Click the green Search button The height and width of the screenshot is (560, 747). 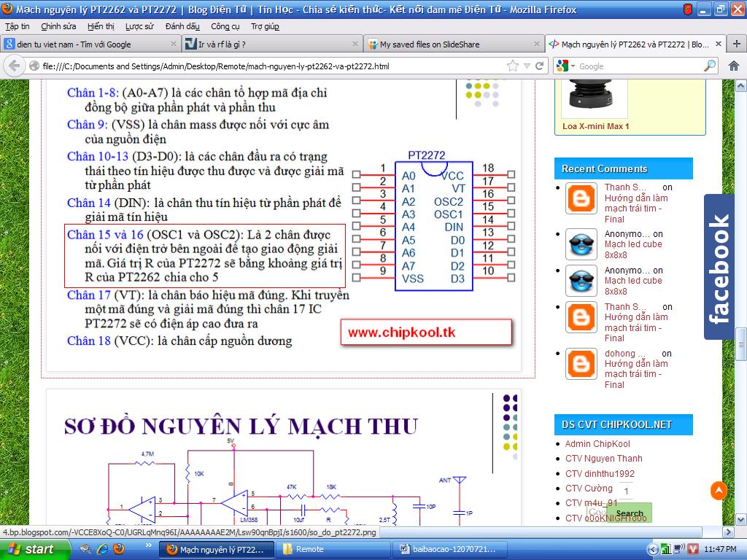pos(629,513)
